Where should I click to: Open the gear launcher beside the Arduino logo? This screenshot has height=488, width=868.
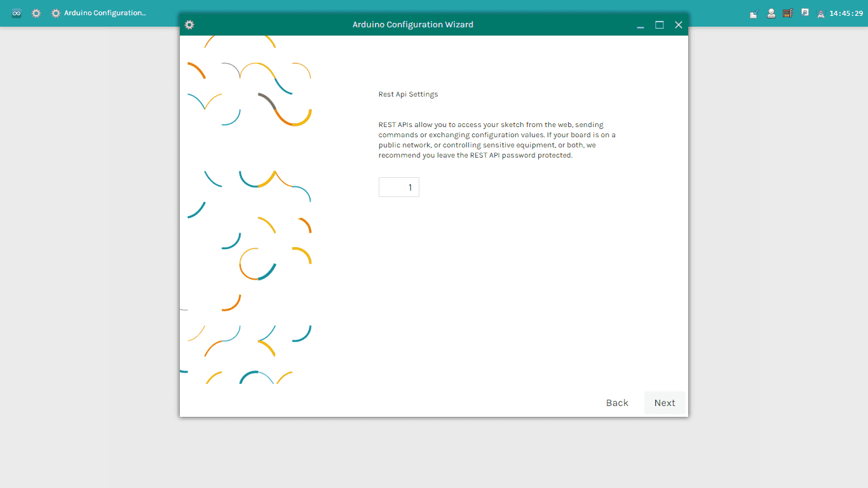(x=36, y=13)
